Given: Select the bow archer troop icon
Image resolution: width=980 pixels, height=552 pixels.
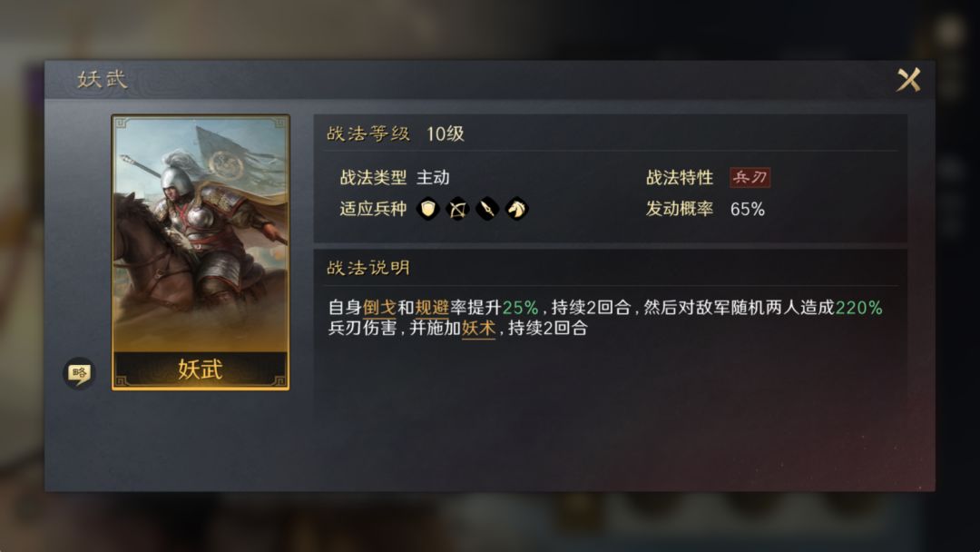Looking at the screenshot, I should pyautogui.click(x=457, y=209).
